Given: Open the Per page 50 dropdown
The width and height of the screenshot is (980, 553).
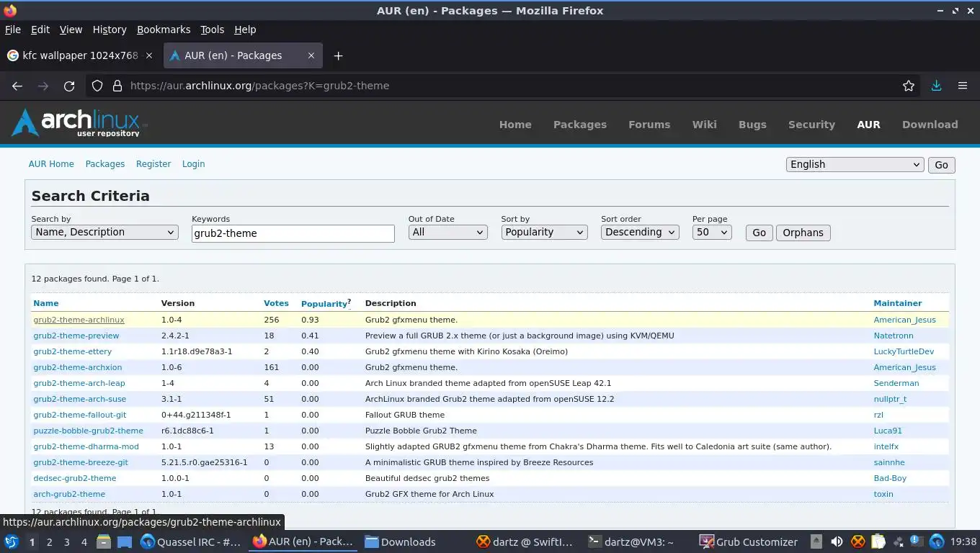Looking at the screenshot, I should [x=712, y=232].
